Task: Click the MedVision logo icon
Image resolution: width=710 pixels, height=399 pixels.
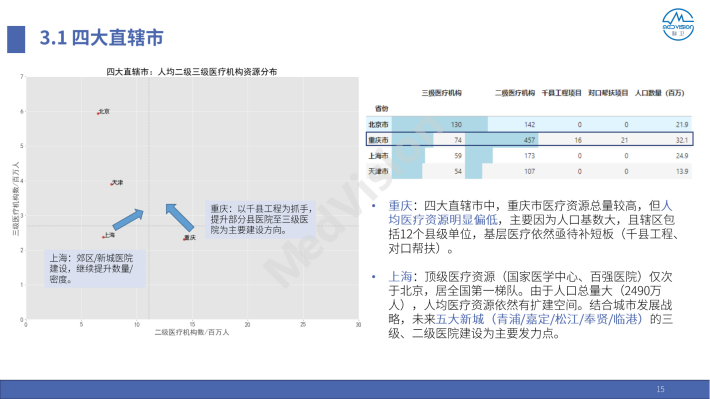Action: pos(678,24)
